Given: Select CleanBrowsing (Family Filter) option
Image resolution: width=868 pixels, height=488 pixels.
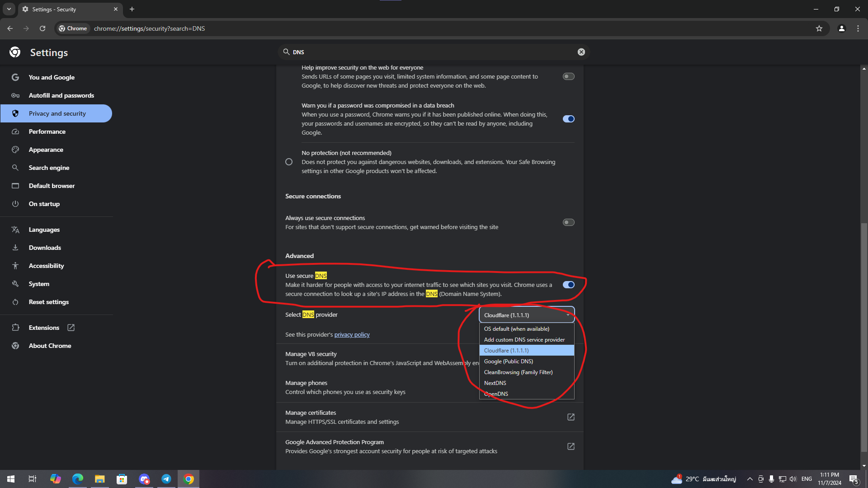Looking at the screenshot, I should pos(527,372).
